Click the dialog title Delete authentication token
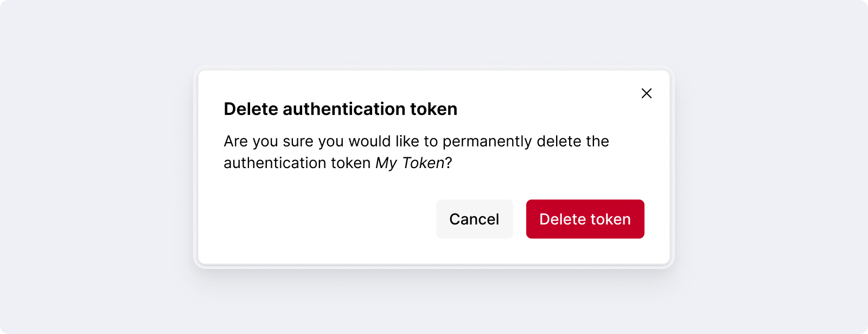The image size is (868, 334). pos(340,109)
